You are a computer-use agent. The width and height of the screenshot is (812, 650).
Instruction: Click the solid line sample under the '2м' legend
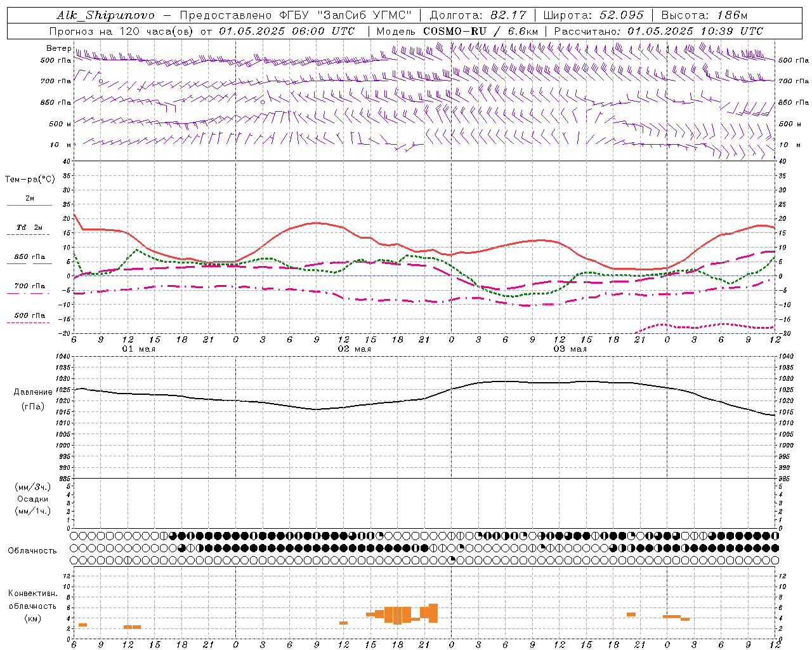(29, 206)
